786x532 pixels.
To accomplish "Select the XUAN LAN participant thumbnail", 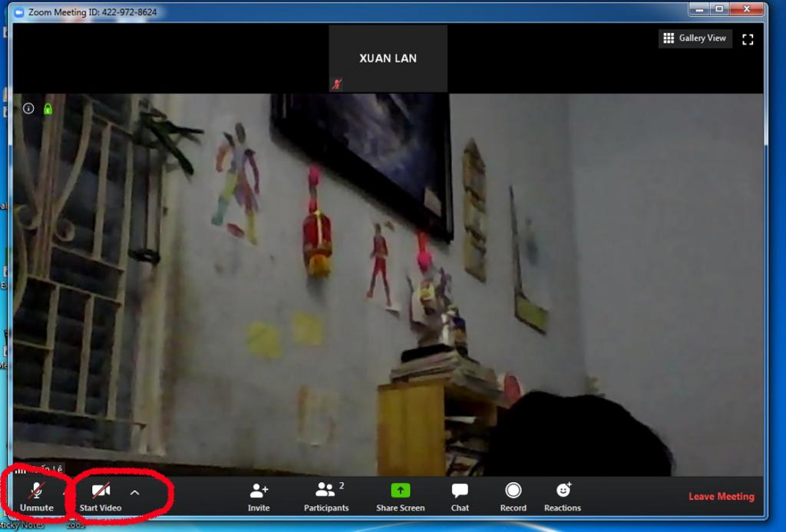I will point(388,58).
